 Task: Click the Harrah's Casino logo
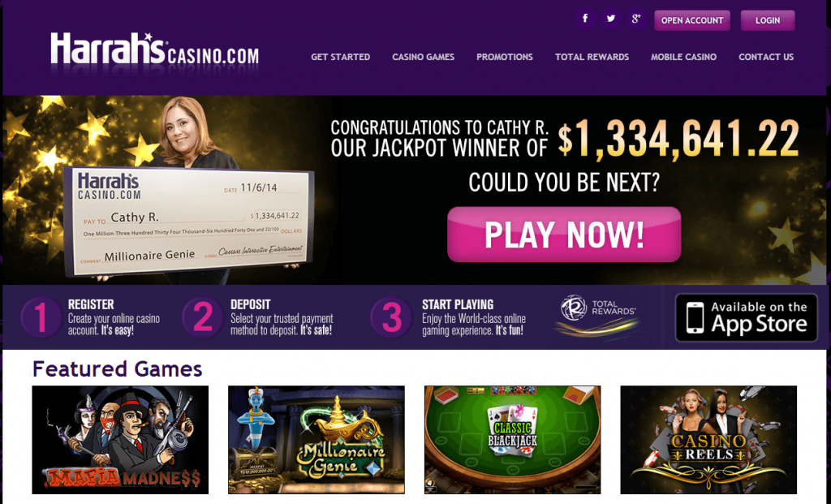154,50
